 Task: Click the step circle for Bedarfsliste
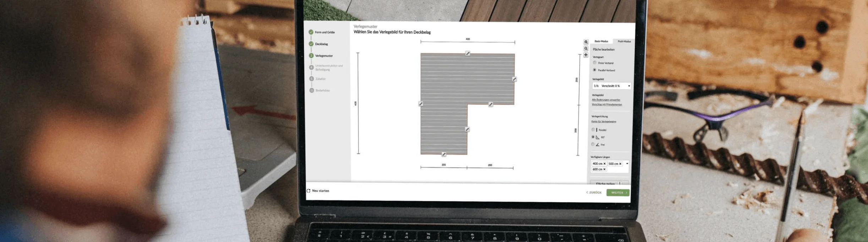click(312, 90)
